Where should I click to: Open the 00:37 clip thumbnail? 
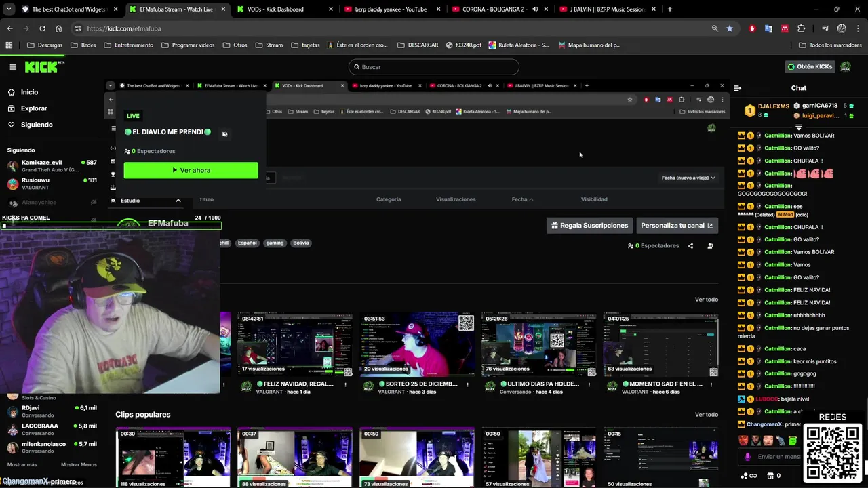tap(295, 457)
